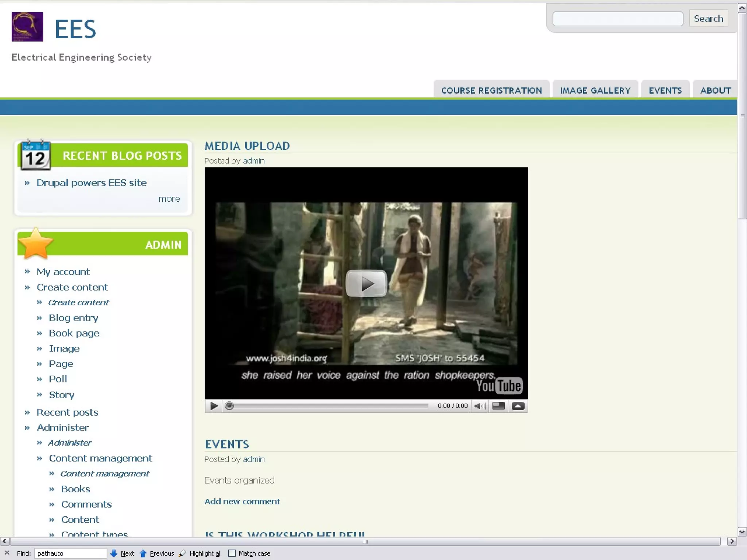Viewport: 747px width, 560px height.
Task: Follow the Add new comment link
Action: [242, 501]
